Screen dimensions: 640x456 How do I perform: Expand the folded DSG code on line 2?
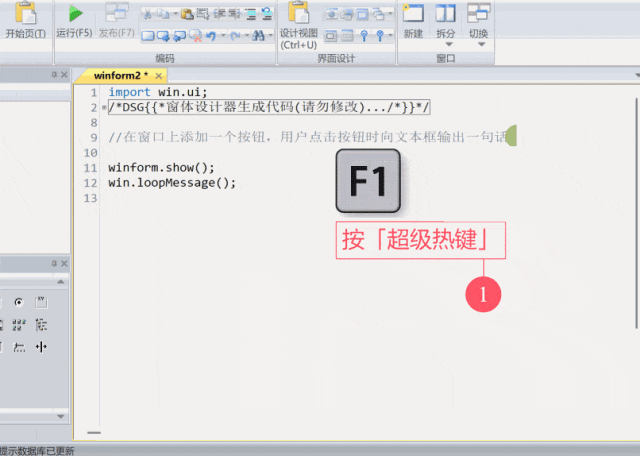click(104, 108)
